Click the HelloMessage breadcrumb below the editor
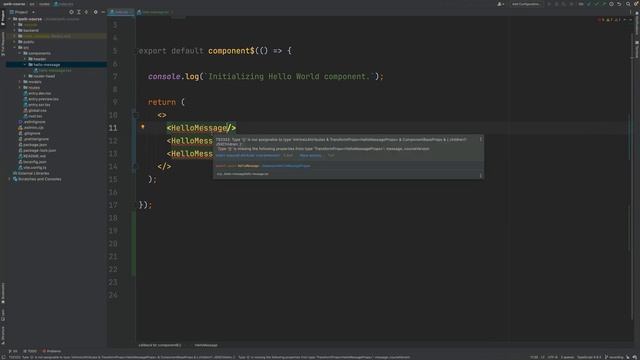The image size is (640, 360). click(206, 345)
